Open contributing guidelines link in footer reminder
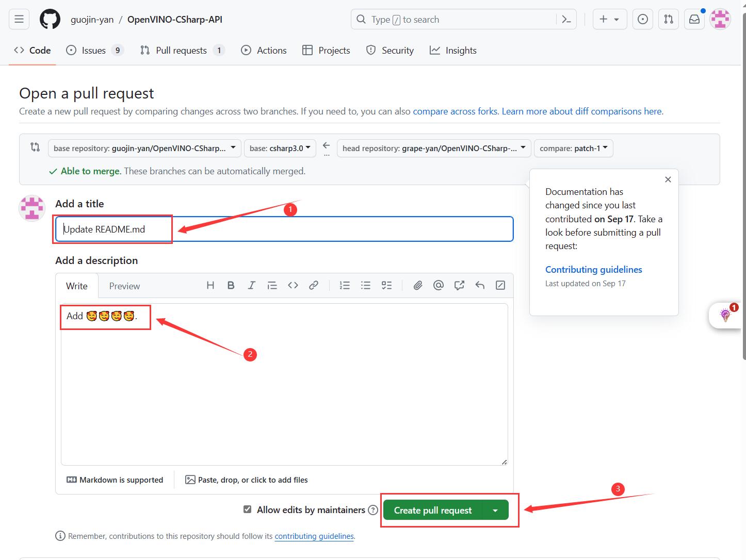746x560 pixels. (x=314, y=536)
